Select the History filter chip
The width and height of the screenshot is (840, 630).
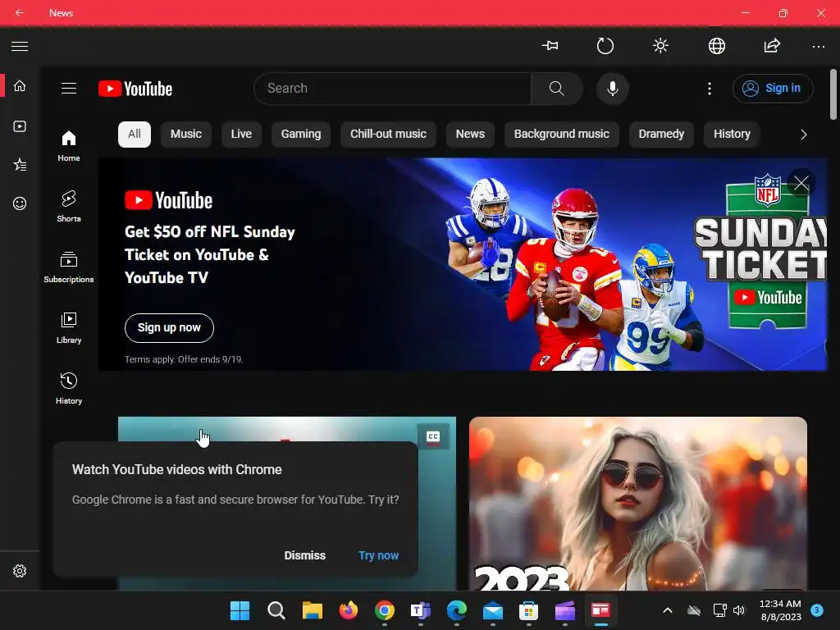pos(732,134)
